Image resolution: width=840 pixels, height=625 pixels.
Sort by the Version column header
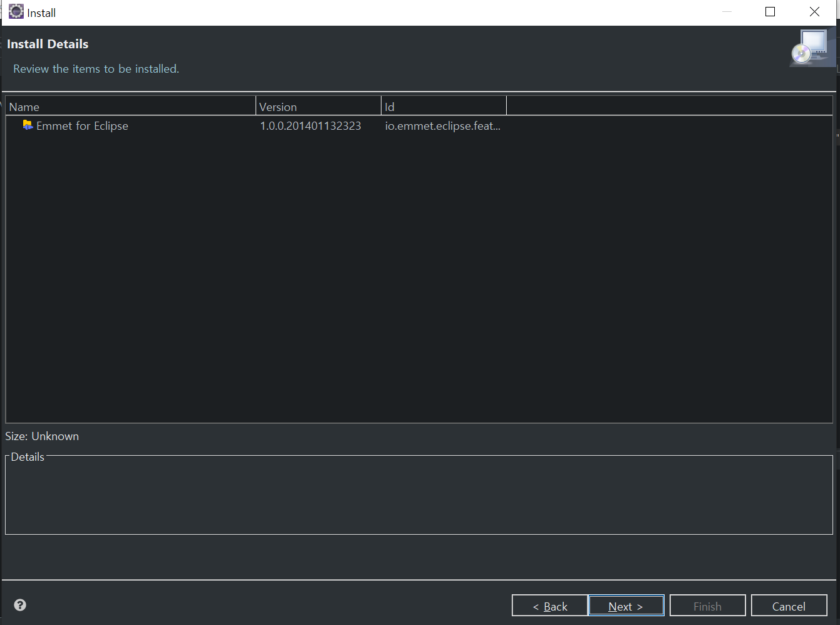(x=319, y=107)
